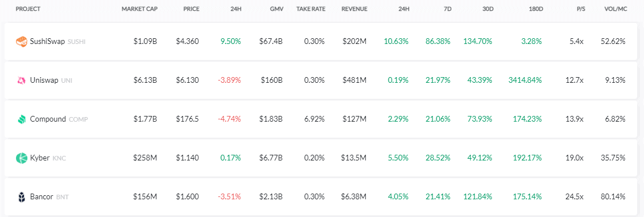Image resolution: width=644 pixels, height=217 pixels.
Task: Sort table by MARKET CAP column
Action: point(139,9)
